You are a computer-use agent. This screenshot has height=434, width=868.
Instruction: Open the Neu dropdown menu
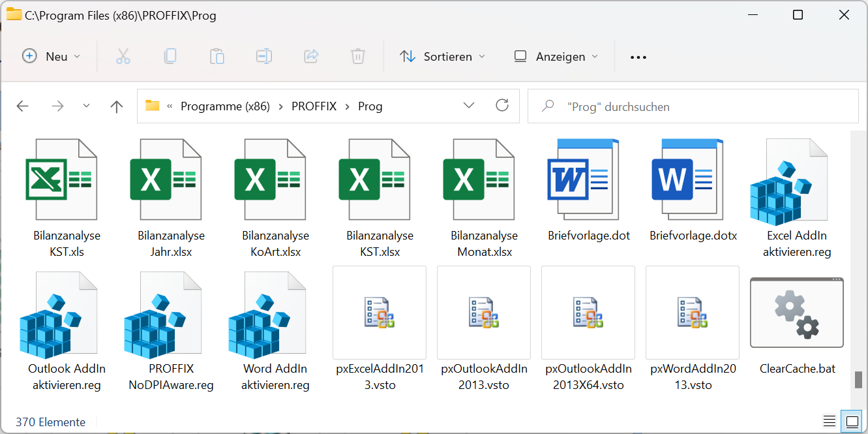[51, 56]
